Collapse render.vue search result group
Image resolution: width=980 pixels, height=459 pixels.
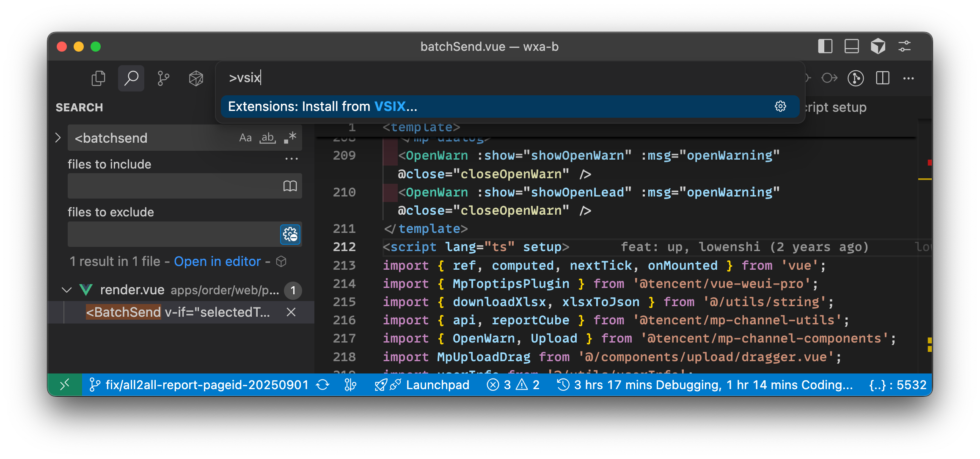point(66,290)
